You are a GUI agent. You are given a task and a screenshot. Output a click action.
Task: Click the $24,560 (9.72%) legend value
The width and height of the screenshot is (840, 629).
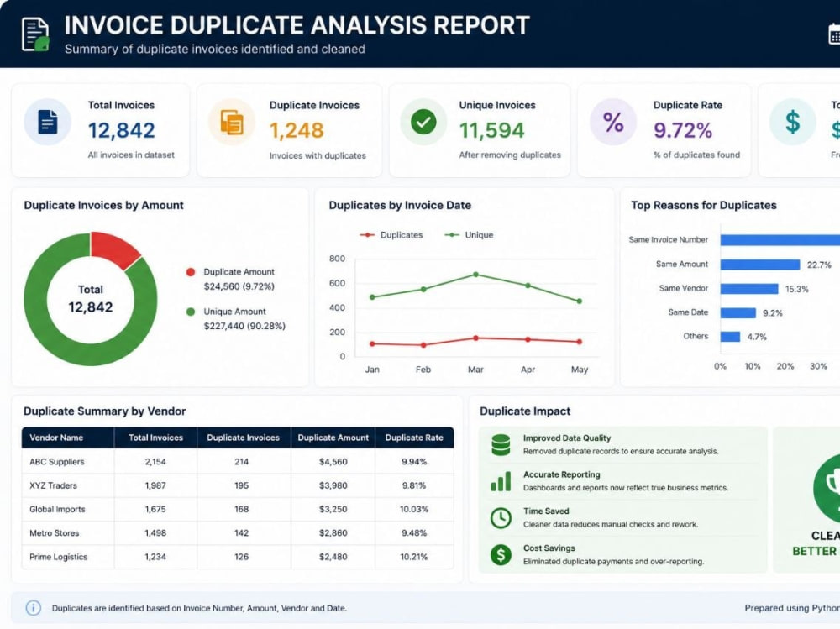(239, 286)
